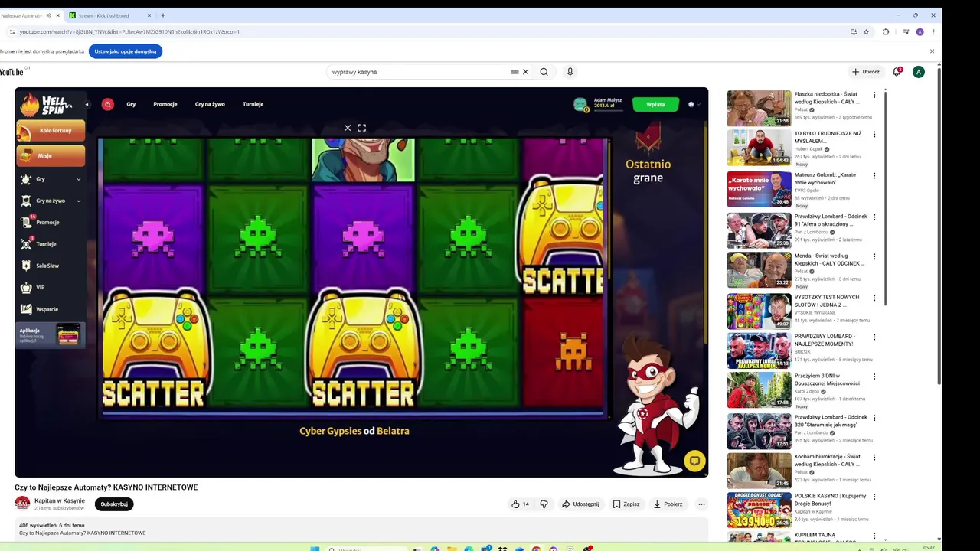The height and width of the screenshot is (551, 980).
Task: Select Promocje in the Hell Spin top menu
Action: click(165, 104)
